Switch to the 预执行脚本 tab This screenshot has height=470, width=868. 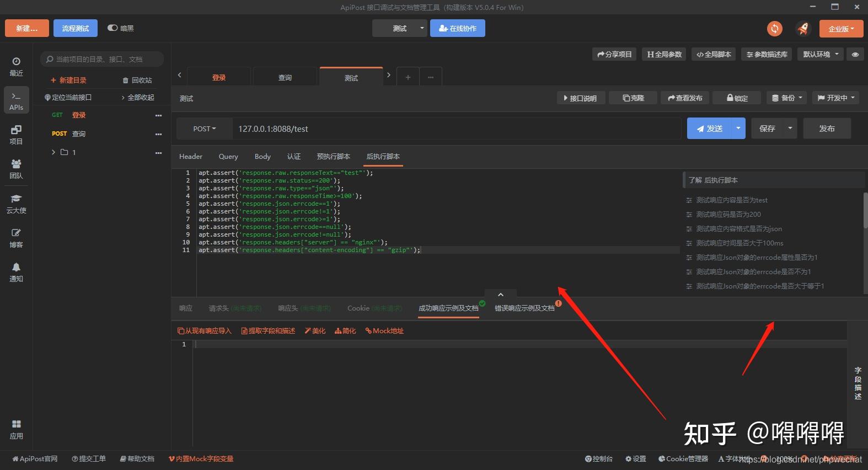click(334, 157)
